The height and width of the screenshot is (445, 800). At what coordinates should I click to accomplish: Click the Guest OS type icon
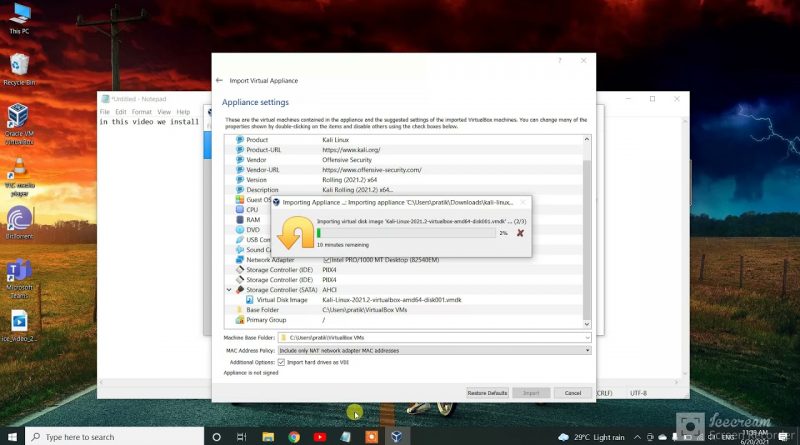pos(240,200)
